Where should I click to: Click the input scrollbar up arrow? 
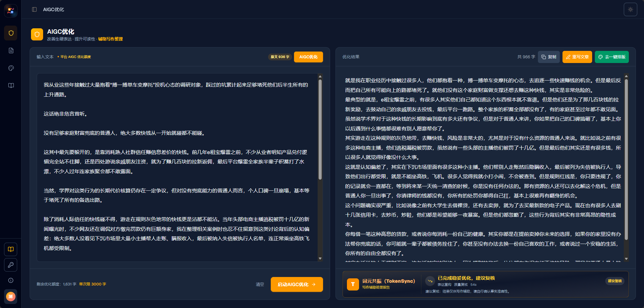320,76
